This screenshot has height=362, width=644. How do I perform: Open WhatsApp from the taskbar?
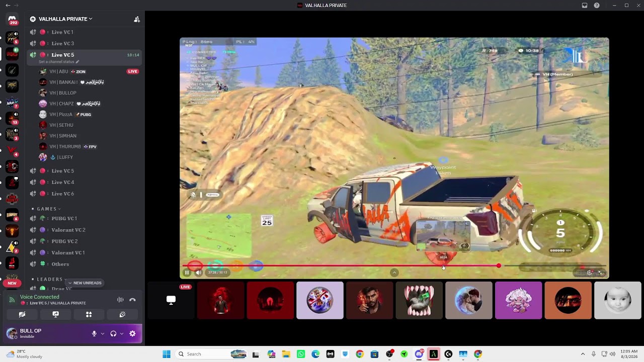tap(301, 354)
